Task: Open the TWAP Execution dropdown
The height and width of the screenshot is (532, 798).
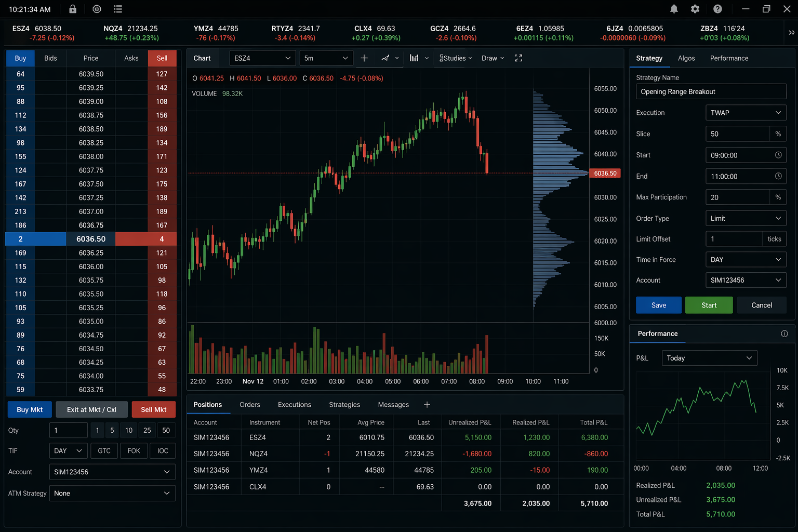Action: click(x=746, y=112)
